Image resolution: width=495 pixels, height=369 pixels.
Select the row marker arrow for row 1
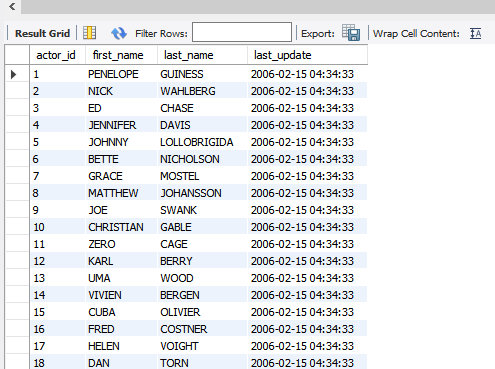click(13, 74)
